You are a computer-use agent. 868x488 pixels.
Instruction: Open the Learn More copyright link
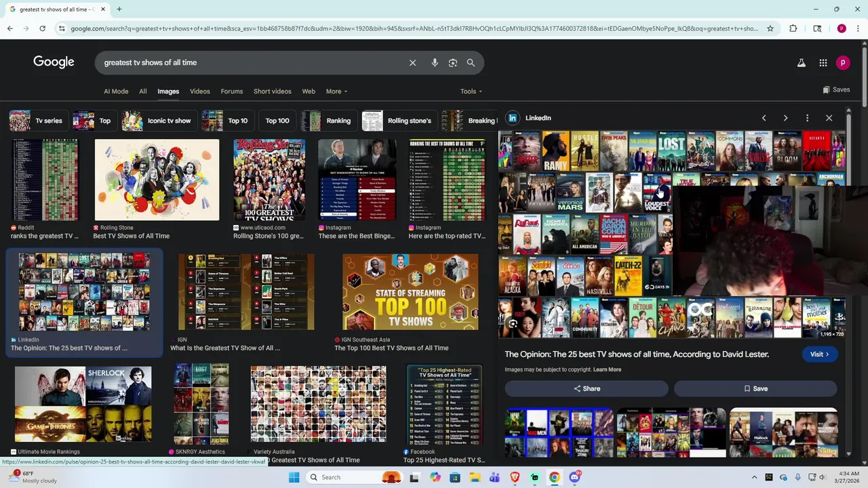(607, 369)
